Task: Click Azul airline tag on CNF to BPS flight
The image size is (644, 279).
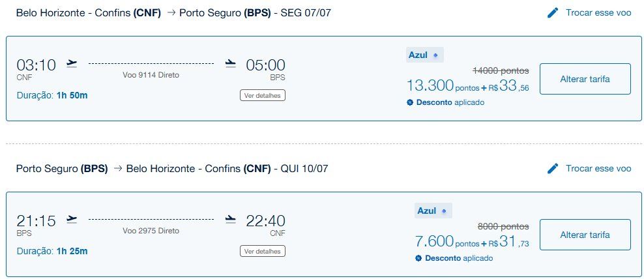Action: click(424, 55)
